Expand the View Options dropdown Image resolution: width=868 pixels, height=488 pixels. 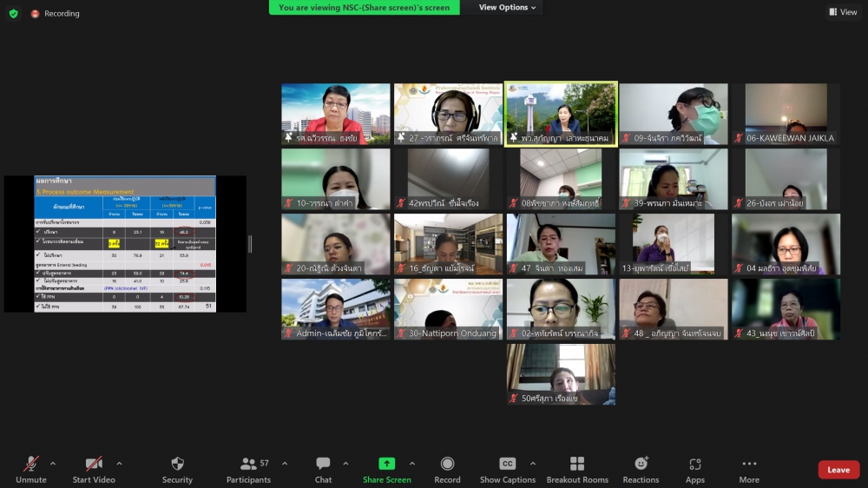[x=507, y=8]
